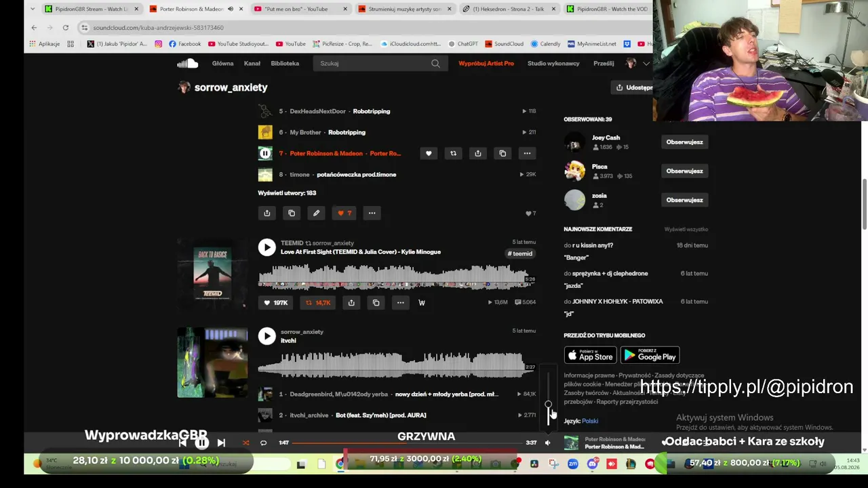
Task: Go back with the browser back arrow
Action: [34, 28]
